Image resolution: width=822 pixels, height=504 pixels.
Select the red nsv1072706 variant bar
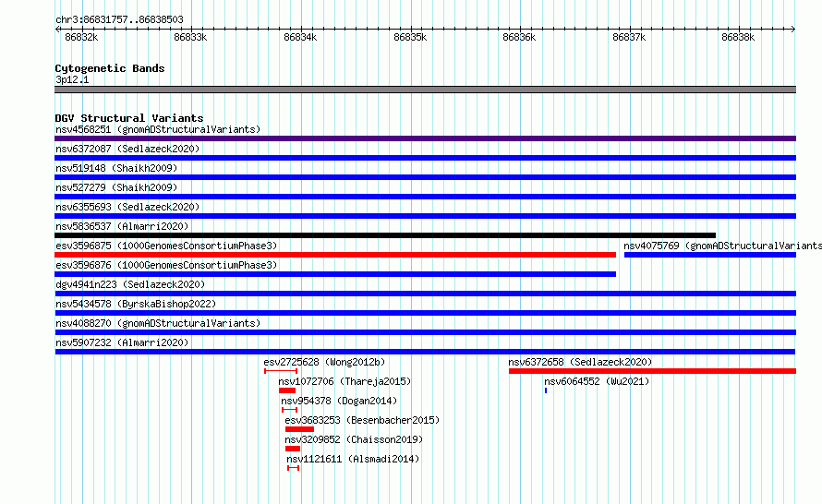[x=287, y=390]
